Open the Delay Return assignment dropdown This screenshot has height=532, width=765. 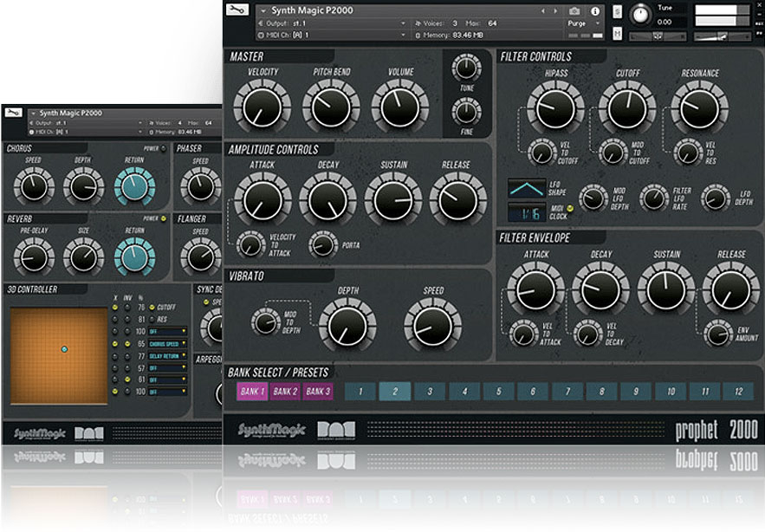pos(167,355)
